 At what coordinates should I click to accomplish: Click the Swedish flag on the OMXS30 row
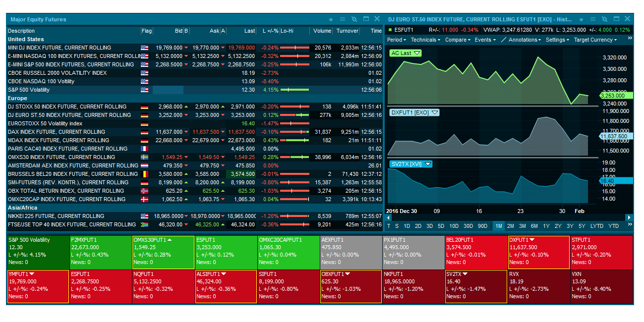pos(145,157)
